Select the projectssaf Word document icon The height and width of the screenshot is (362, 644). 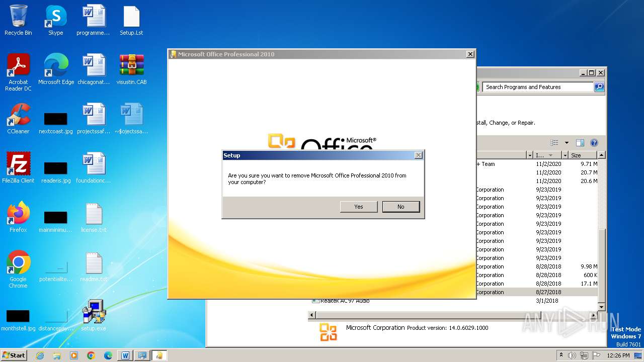[94, 119]
